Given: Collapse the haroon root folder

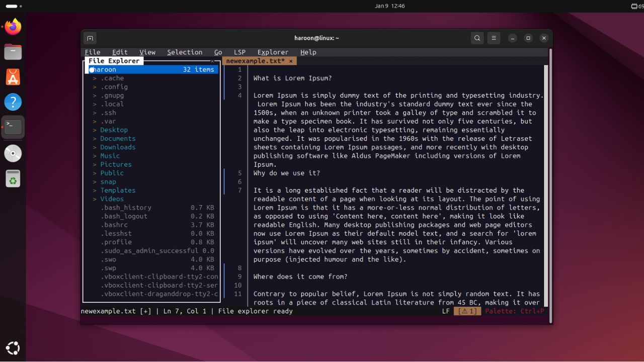Looking at the screenshot, I should [102, 69].
